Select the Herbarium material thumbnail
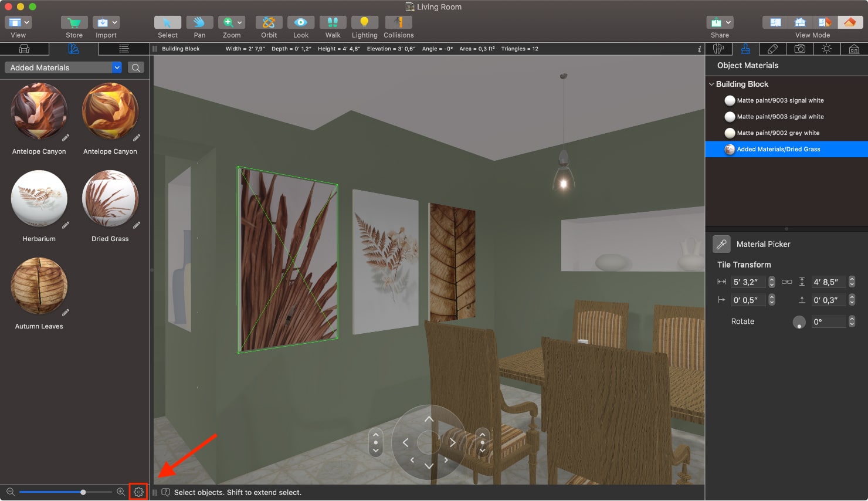The height and width of the screenshot is (501, 868). click(x=39, y=199)
